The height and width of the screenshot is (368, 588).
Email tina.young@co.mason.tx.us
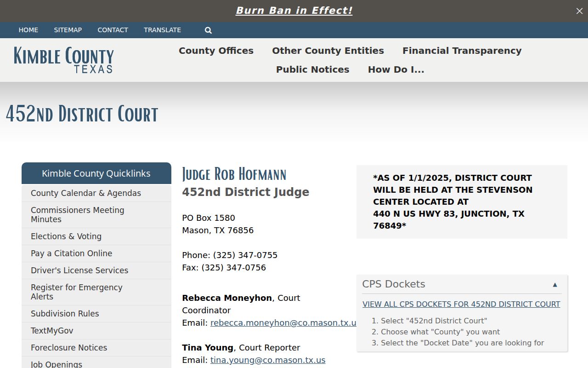pos(268,360)
